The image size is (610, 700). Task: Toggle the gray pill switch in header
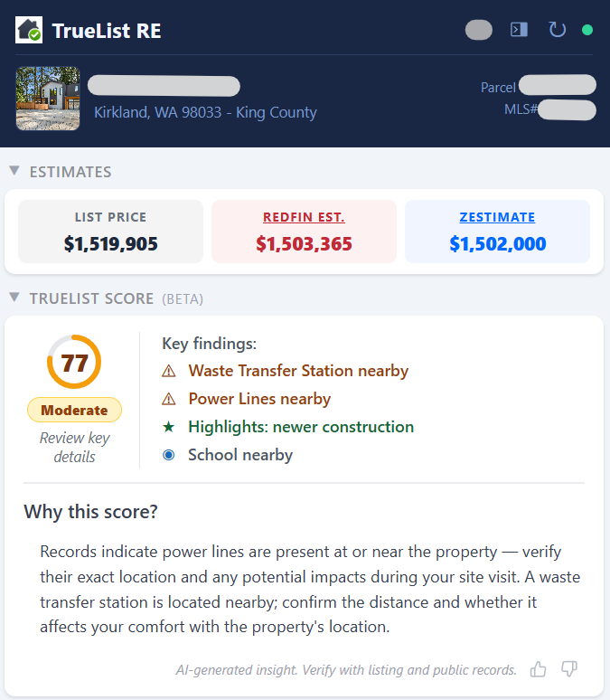479,30
